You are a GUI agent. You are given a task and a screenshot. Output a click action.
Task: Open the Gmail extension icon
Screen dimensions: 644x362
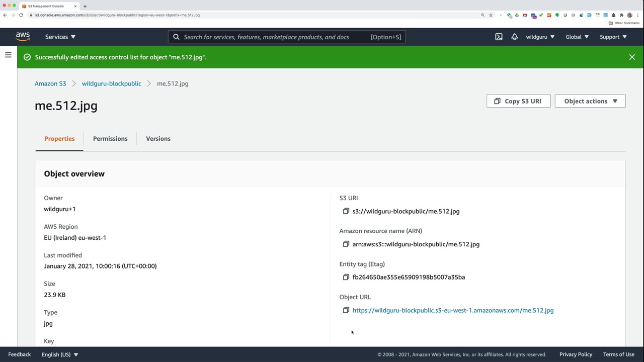point(525,15)
